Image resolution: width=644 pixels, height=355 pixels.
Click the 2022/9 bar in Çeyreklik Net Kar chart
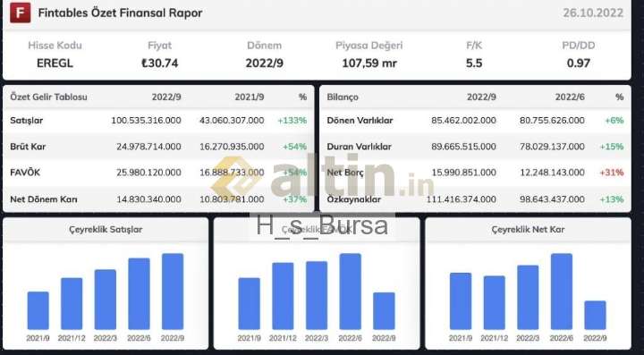tap(595, 315)
